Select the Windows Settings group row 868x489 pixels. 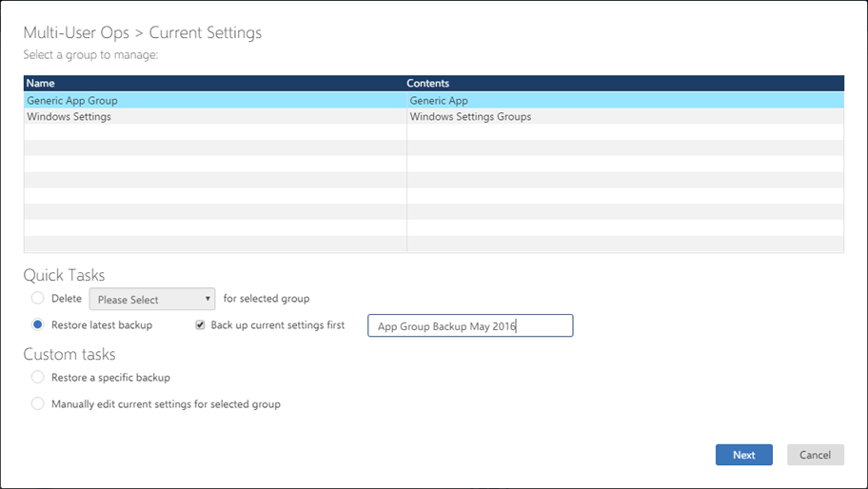[69, 117]
